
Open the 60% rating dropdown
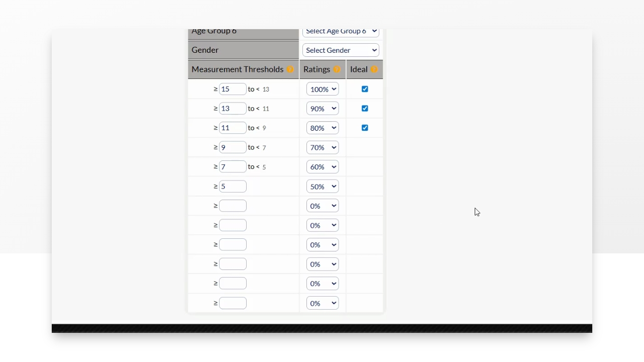(323, 167)
